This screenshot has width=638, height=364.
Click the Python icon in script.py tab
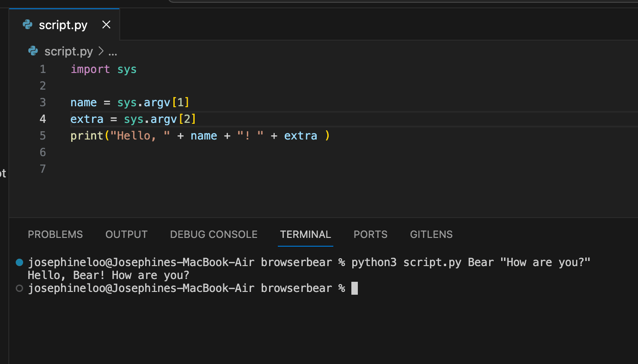coord(28,25)
